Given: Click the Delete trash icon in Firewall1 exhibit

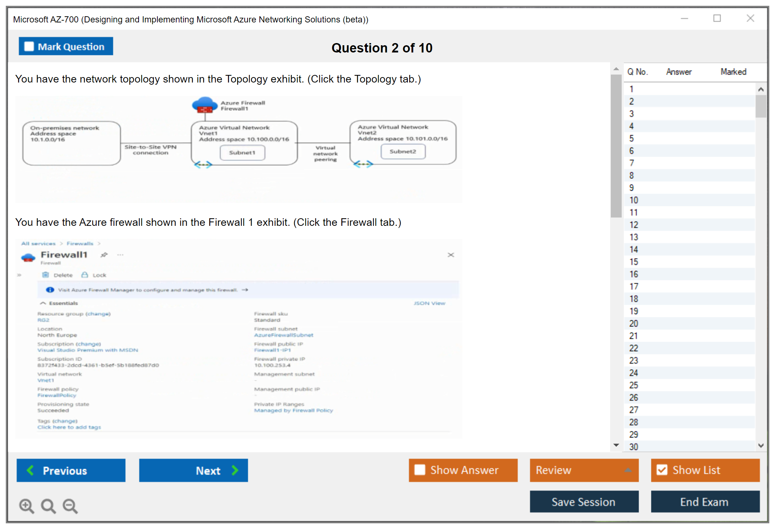Looking at the screenshot, I should [x=46, y=275].
